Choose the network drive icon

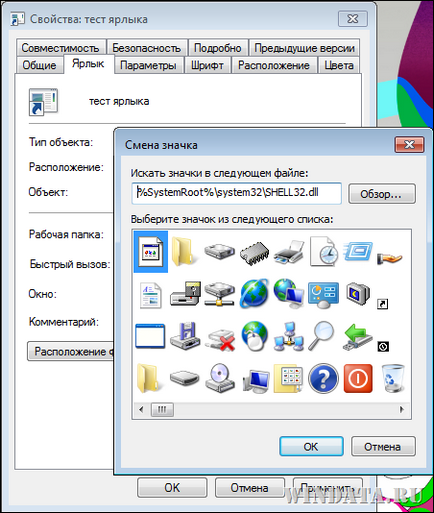(x=219, y=294)
